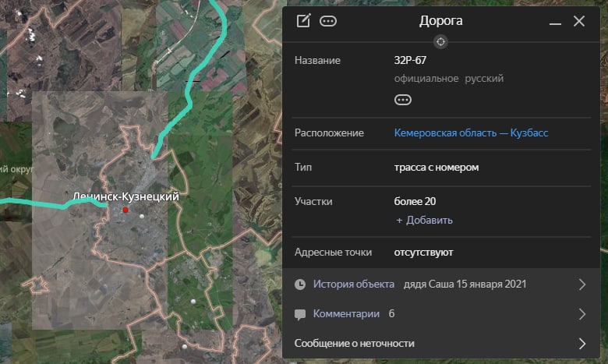Viewport: 608px width, 364px height.
Task: Open more name options below 32Р-67
Action: click(403, 100)
